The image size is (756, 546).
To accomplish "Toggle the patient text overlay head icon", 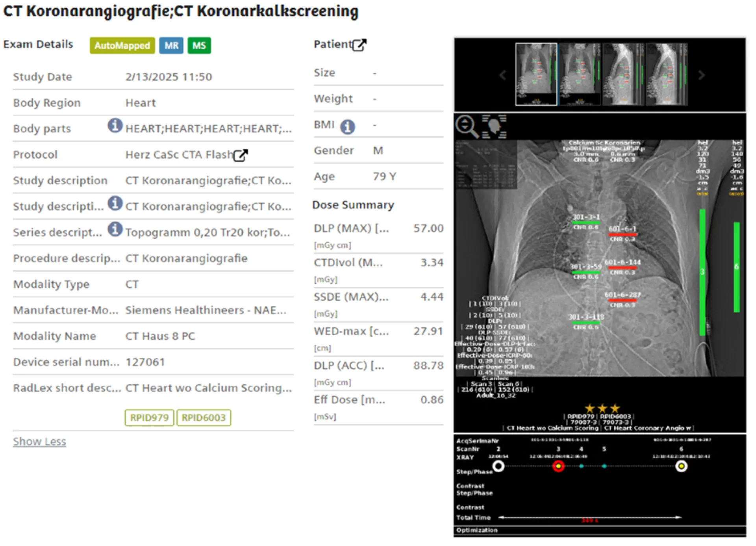I will [494, 126].
